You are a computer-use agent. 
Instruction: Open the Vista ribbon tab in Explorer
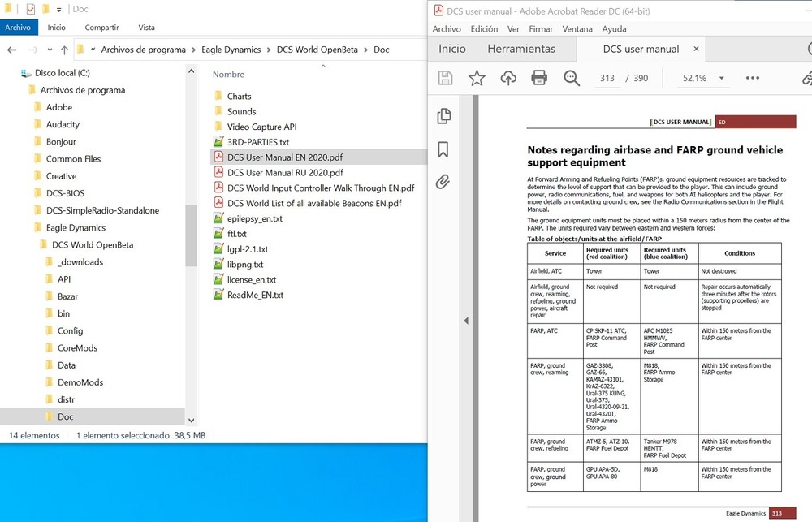point(146,28)
